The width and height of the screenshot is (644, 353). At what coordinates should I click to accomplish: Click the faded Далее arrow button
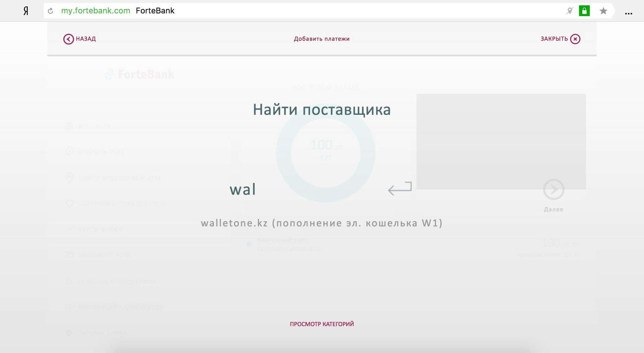point(553,190)
